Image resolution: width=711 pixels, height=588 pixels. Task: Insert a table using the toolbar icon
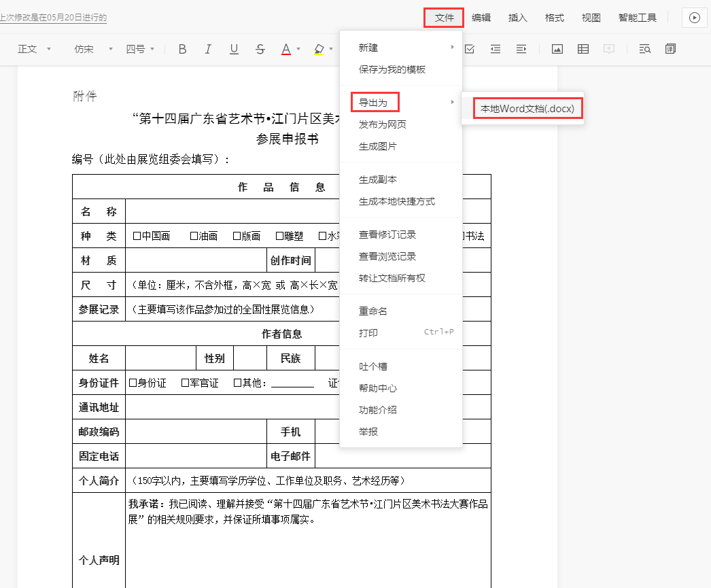583,49
